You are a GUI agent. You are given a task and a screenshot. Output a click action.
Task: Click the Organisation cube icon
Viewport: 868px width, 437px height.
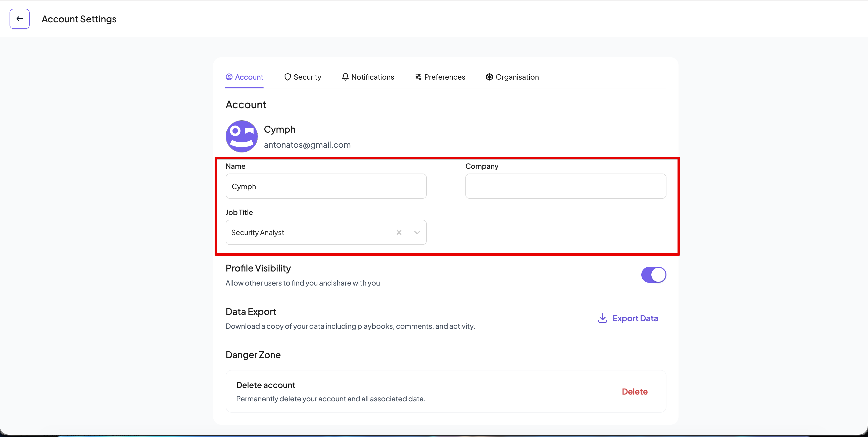489,77
